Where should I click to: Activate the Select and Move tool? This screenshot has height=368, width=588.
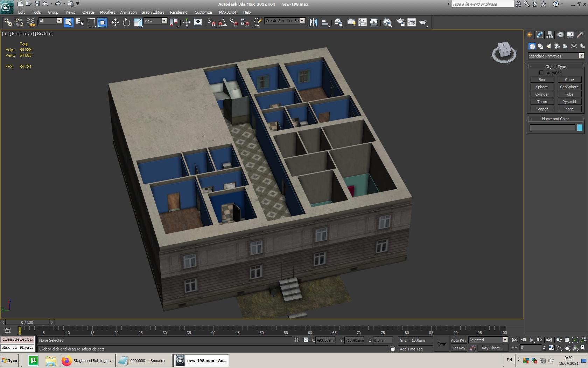(x=115, y=22)
